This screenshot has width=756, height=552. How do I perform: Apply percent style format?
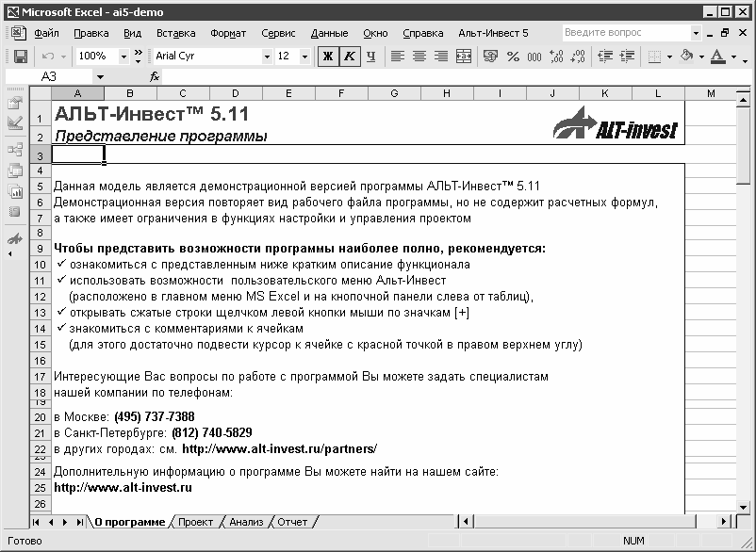[513, 57]
